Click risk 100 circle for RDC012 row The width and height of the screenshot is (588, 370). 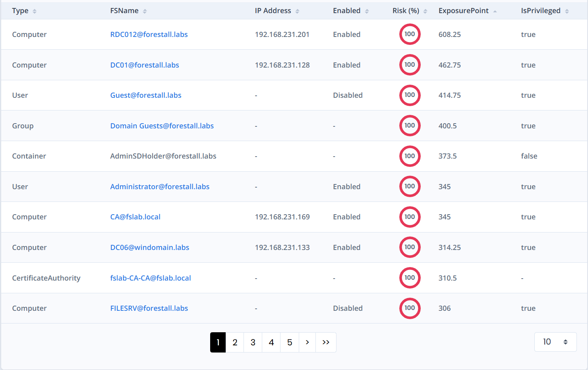(x=410, y=34)
